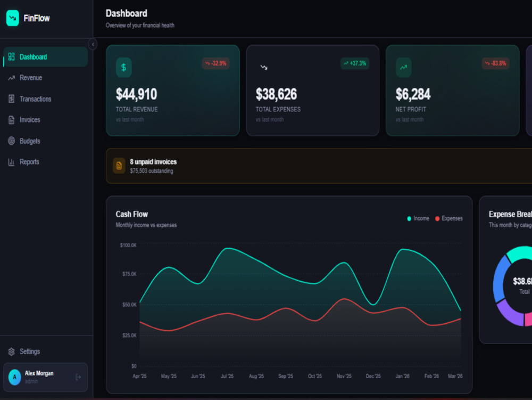Viewport: 532px width, 400px height.
Task: Click the Monthly income vs expenses subtitle
Action: (146, 225)
